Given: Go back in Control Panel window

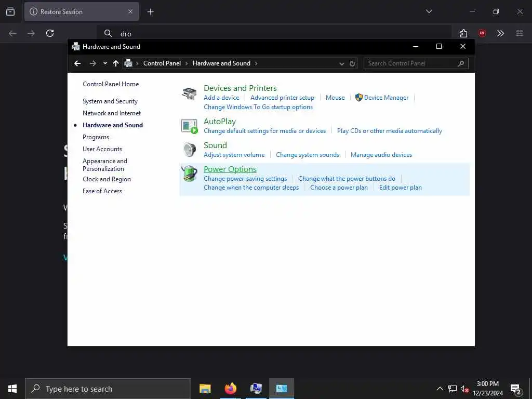Looking at the screenshot, I should (x=77, y=63).
